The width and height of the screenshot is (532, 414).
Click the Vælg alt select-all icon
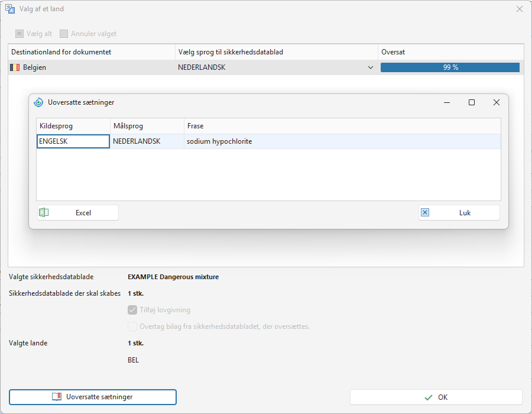pos(20,34)
